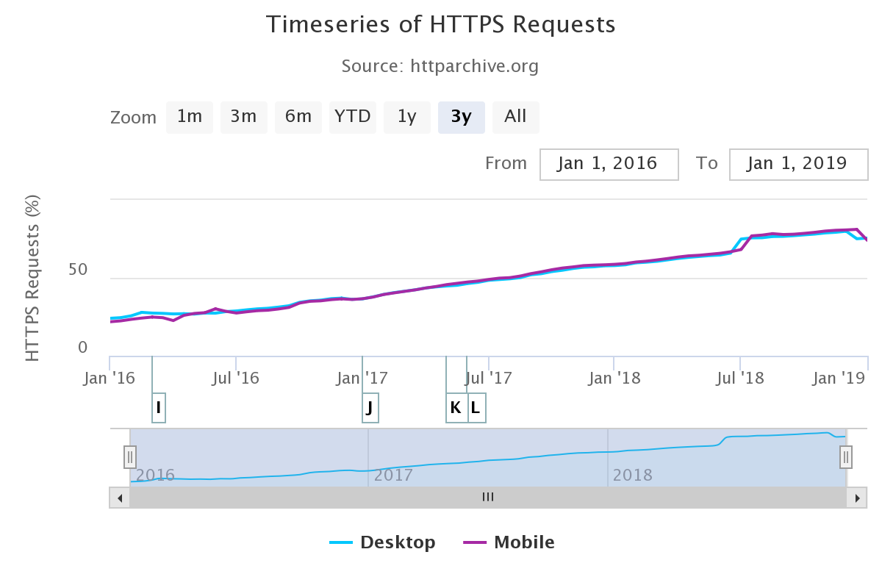This screenshot has width=882, height=588.
Task: Click the navigator scrollbar thumb grip
Action: click(488, 497)
